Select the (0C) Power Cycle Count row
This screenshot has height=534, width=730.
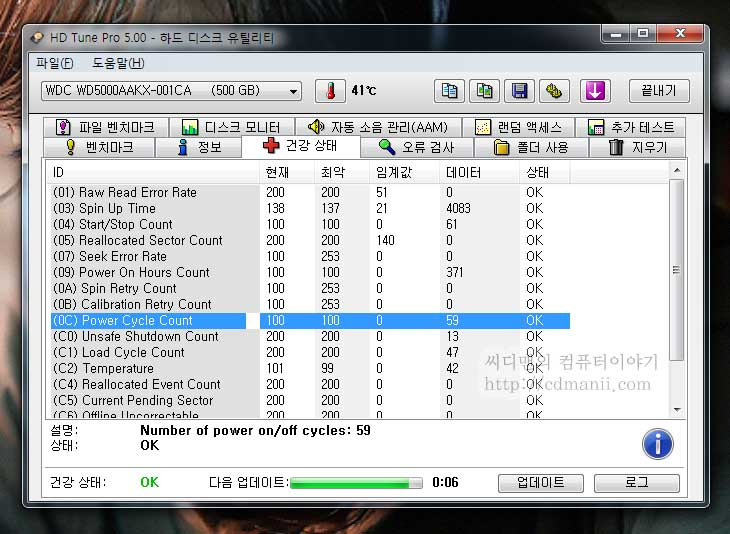click(310, 320)
